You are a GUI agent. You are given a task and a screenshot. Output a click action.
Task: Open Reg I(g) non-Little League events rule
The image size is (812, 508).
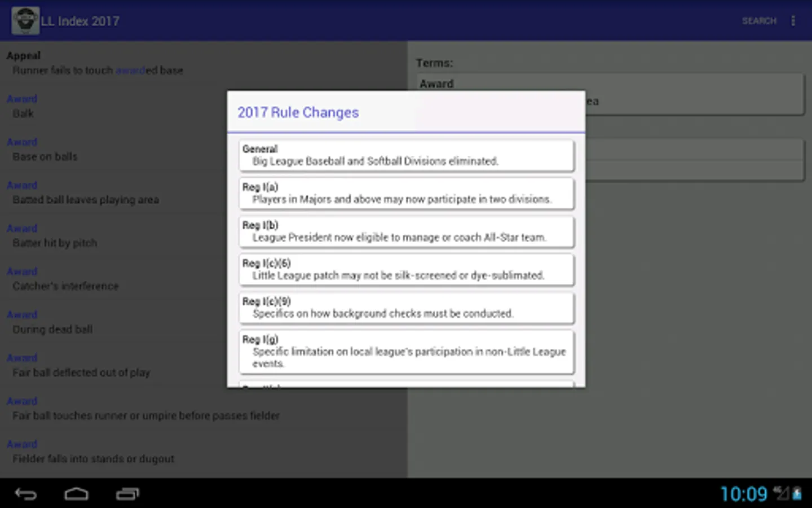pos(407,352)
